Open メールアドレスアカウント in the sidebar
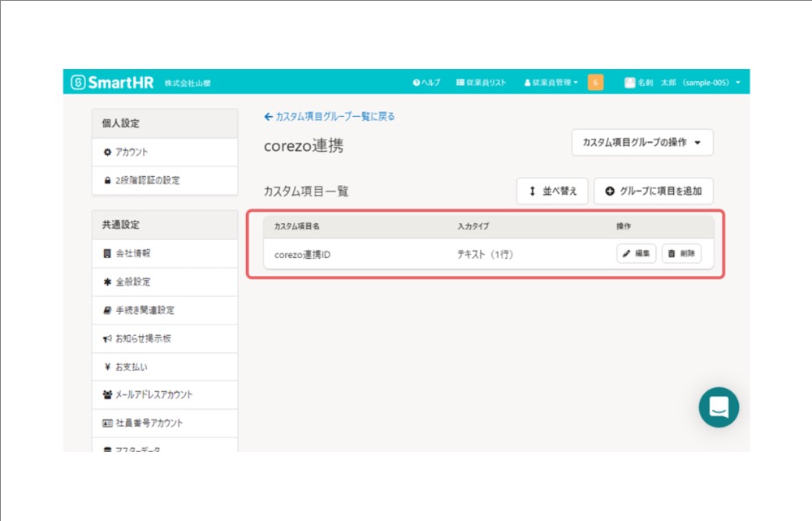The width and height of the screenshot is (812, 521). pos(165,394)
